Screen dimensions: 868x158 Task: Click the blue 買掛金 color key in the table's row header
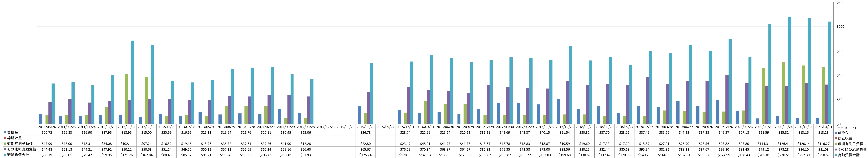click(5, 133)
